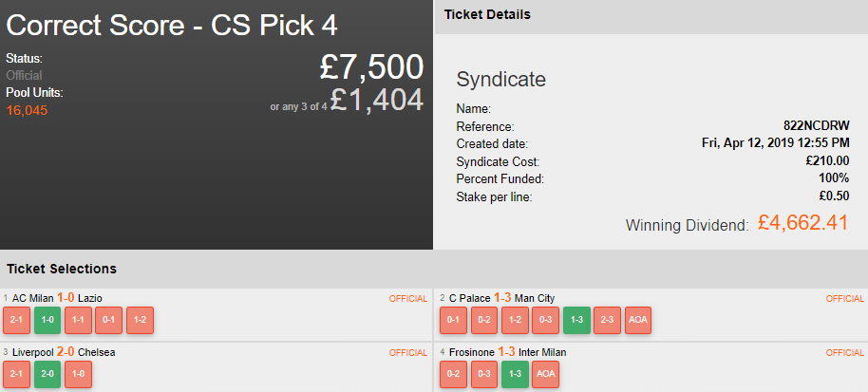Viewport: 868px width, 392px height.
Task: Select the green 1-0 AC Milan v Lazio score
Action: (x=47, y=321)
